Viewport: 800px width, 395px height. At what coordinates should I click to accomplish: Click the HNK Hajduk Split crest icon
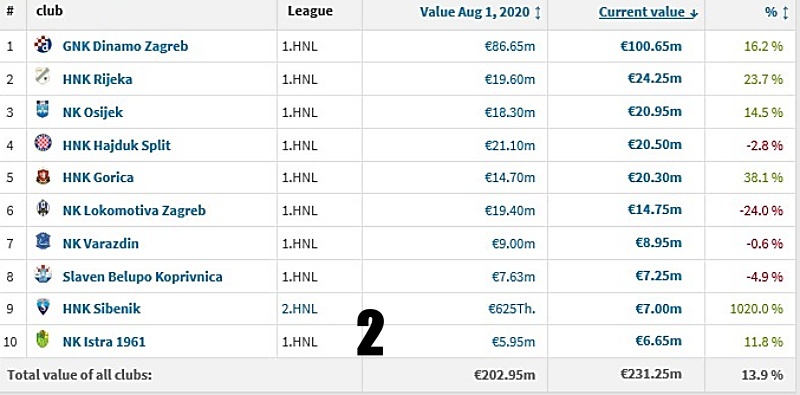pyautogui.click(x=43, y=142)
